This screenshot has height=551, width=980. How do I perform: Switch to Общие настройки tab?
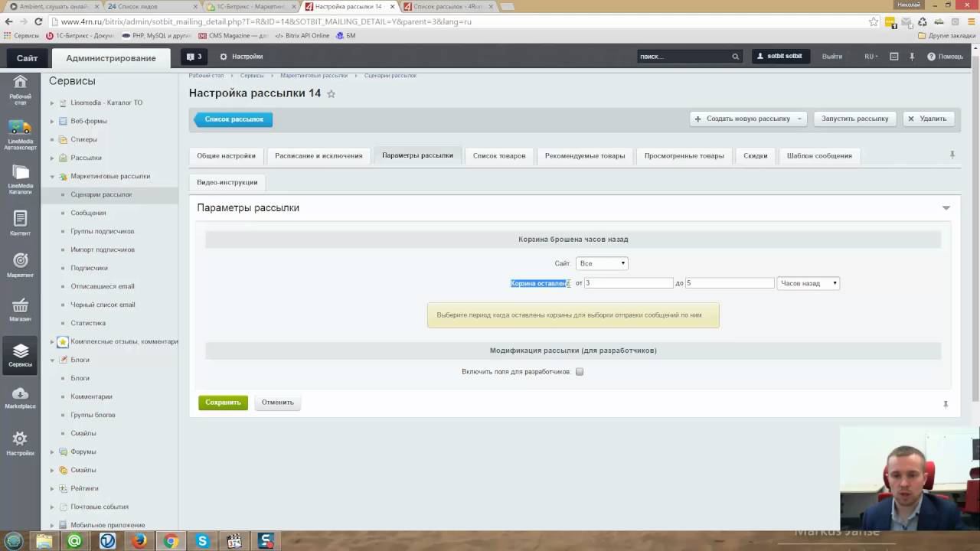click(x=226, y=155)
